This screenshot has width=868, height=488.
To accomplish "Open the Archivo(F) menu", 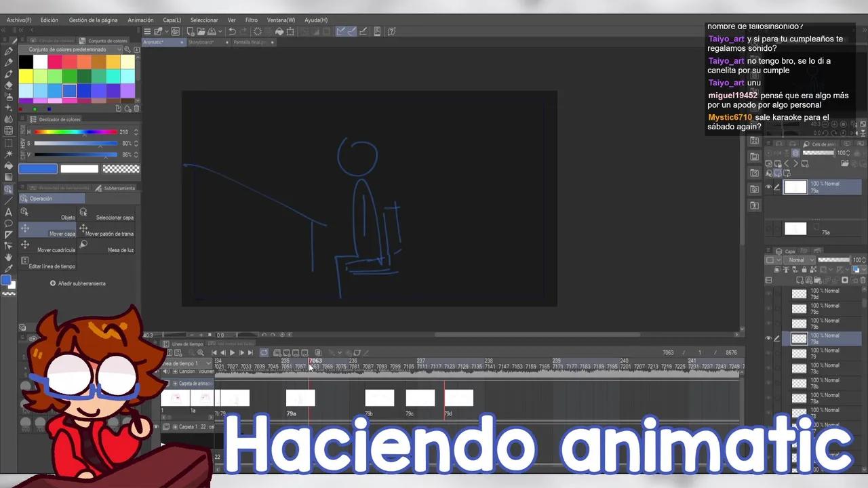I will click(19, 20).
